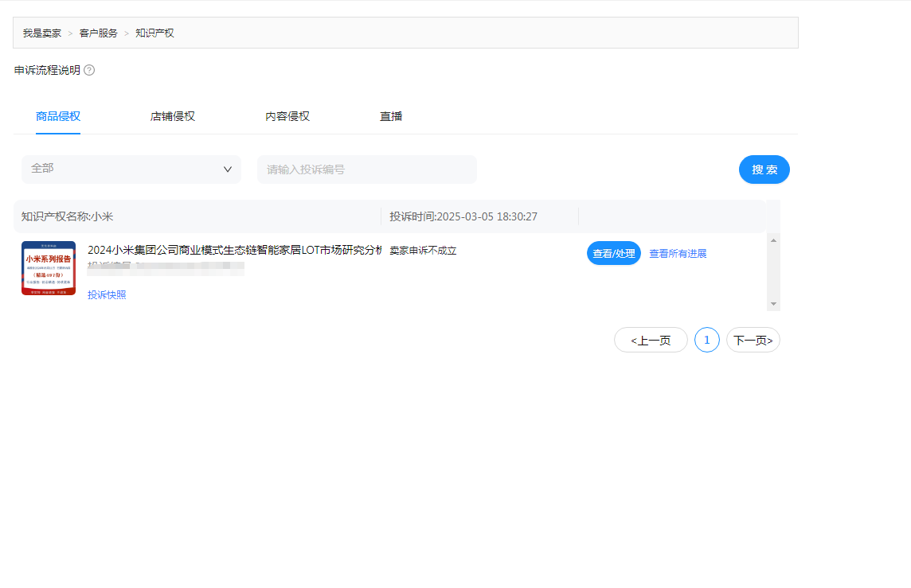Click the 知识产权名称:小米 header text
Image resolution: width=911 pixels, height=588 pixels.
pos(68,216)
